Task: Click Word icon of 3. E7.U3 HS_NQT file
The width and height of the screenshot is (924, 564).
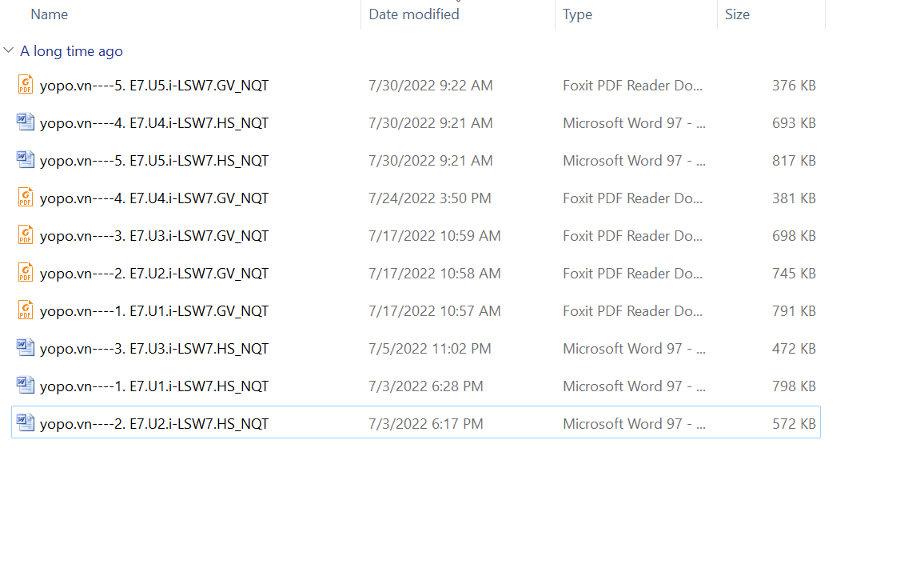Action: (x=26, y=348)
